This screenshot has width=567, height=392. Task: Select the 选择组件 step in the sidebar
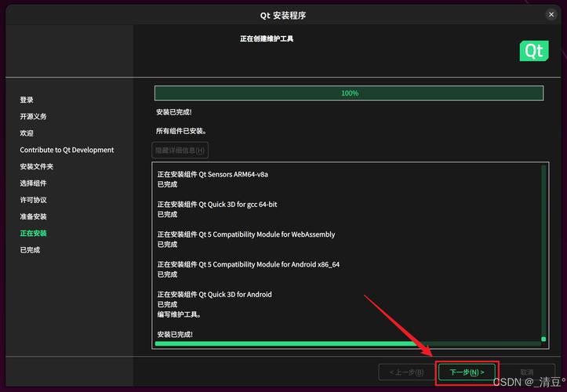33,183
